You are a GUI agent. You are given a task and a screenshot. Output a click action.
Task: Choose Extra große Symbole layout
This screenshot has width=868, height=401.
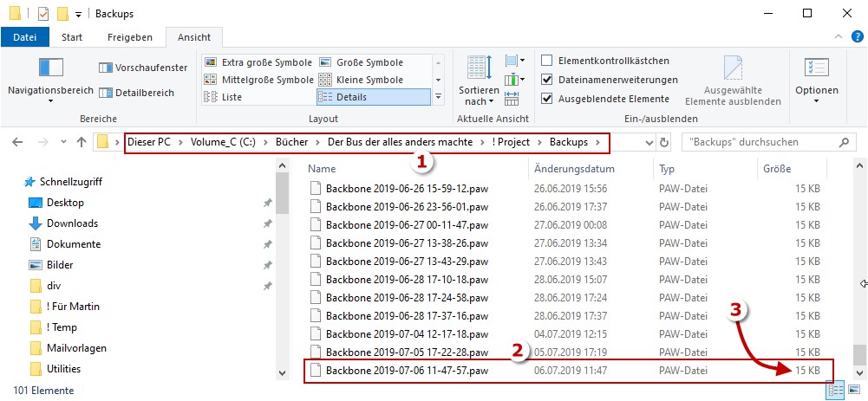[258, 62]
